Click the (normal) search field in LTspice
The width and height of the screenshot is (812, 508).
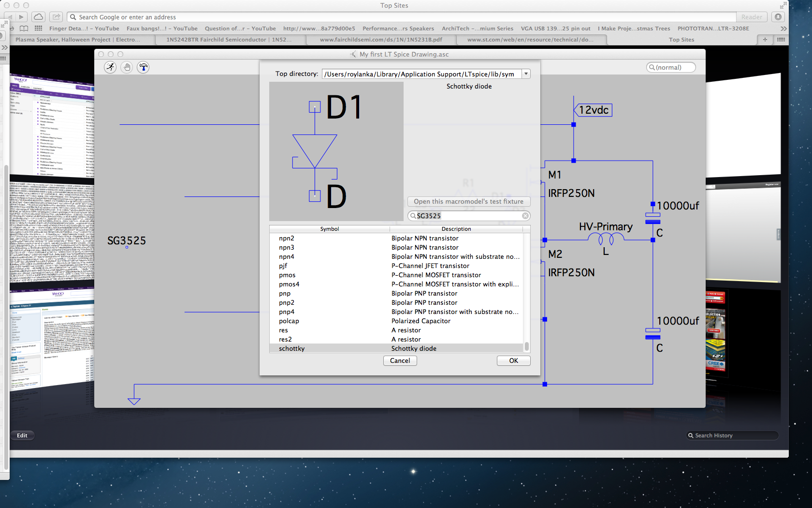click(671, 67)
